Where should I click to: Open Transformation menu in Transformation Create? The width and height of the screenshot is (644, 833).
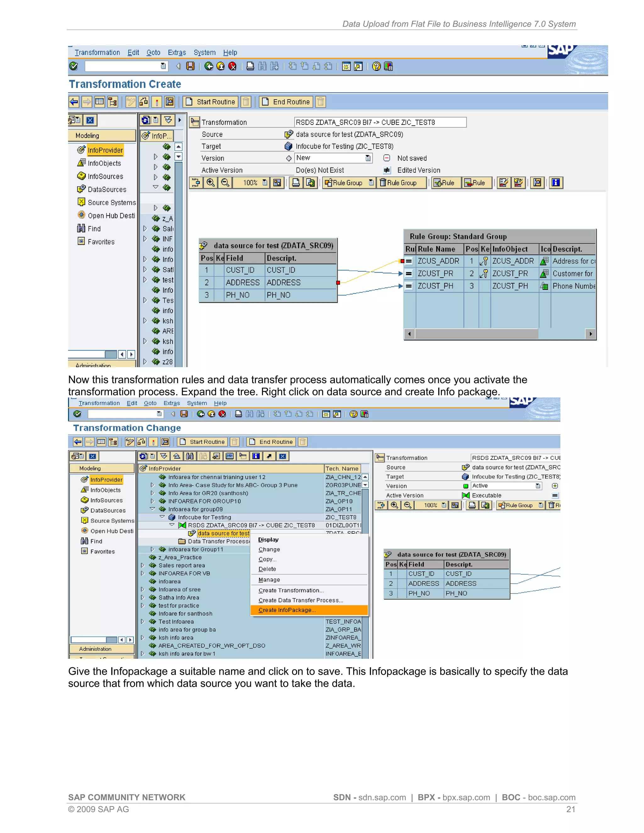click(x=97, y=52)
